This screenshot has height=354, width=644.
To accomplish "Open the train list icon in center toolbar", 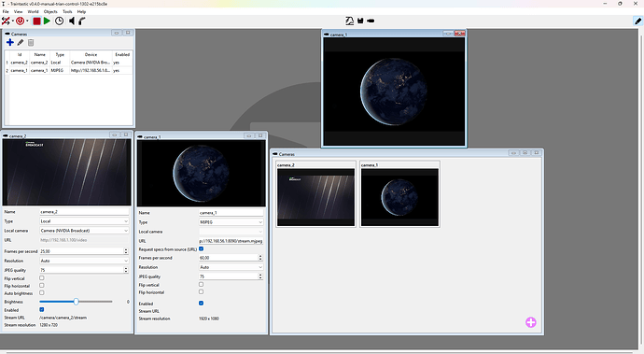I will [360, 21].
